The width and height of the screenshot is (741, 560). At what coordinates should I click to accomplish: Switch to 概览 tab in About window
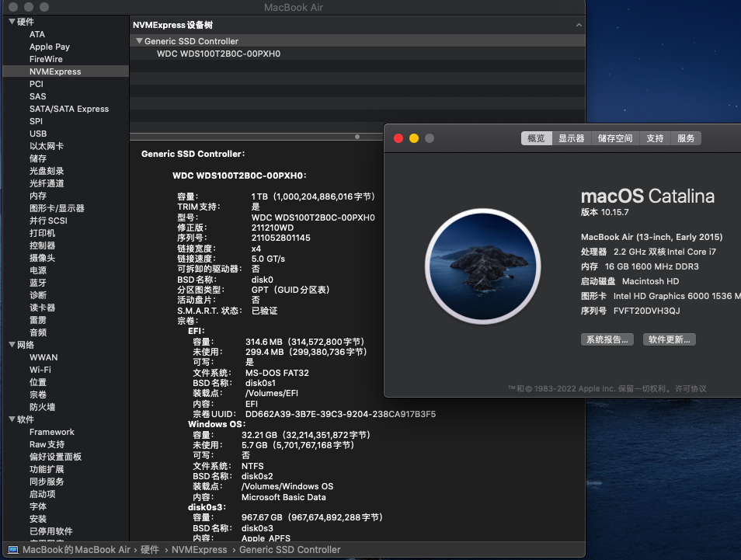coord(537,138)
